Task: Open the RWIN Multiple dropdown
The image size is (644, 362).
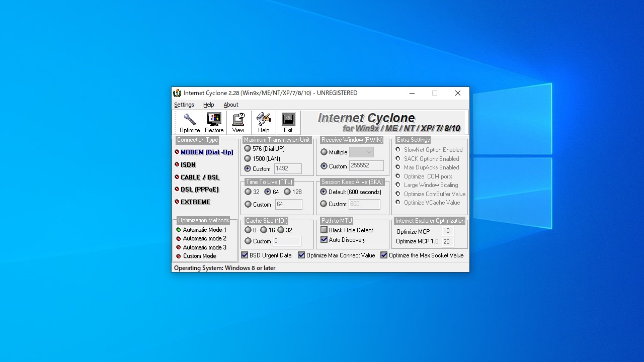Action: tap(361, 152)
